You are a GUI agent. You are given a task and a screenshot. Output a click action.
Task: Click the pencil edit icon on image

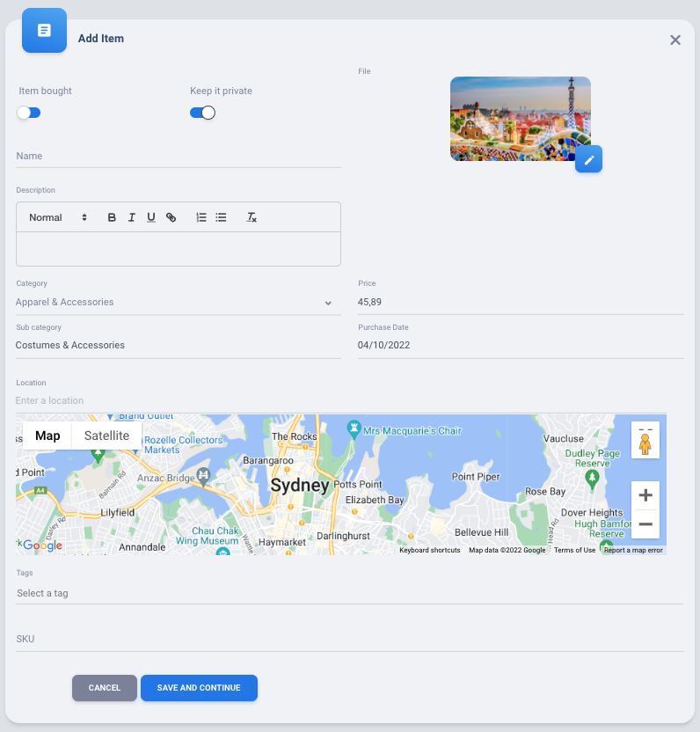(588, 159)
